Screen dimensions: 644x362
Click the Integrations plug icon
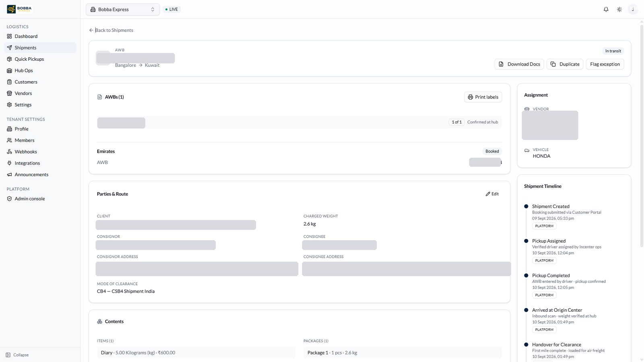9,163
